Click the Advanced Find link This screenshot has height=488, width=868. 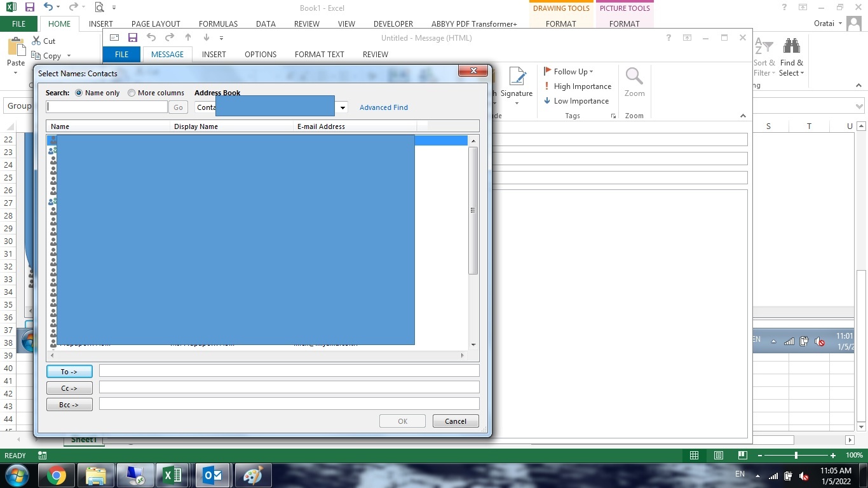coord(384,107)
